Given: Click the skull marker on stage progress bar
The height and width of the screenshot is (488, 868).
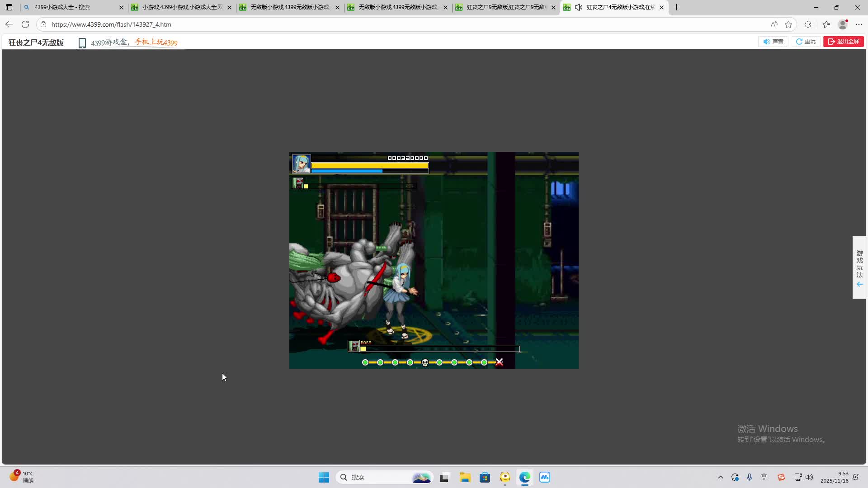Looking at the screenshot, I should click(425, 362).
